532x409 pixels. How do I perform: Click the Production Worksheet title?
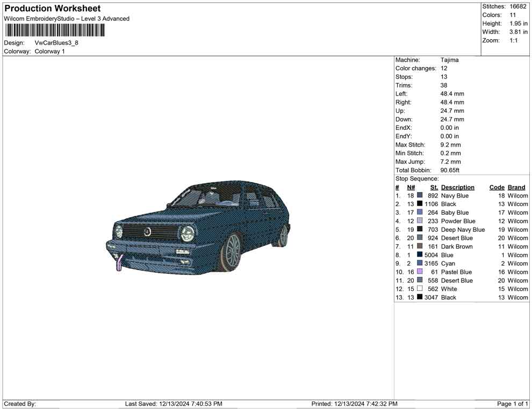coord(53,9)
